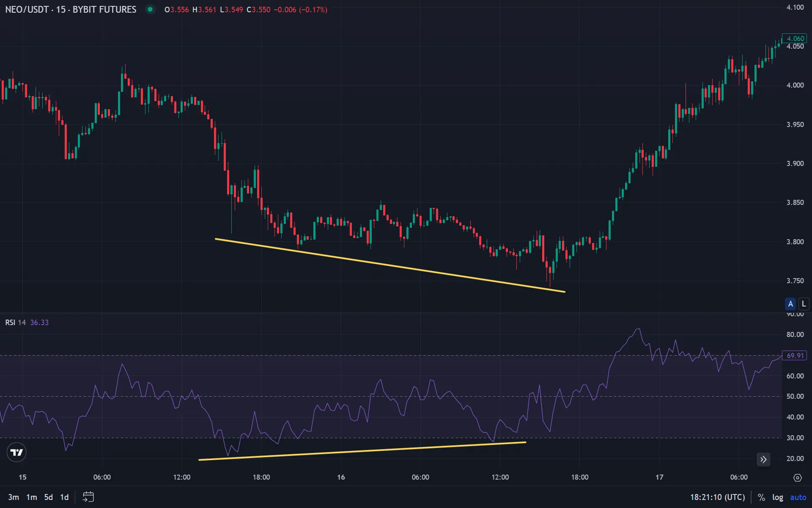
Task: Open timezone menu at 18:21:10 (UTC)
Action: pos(717,497)
